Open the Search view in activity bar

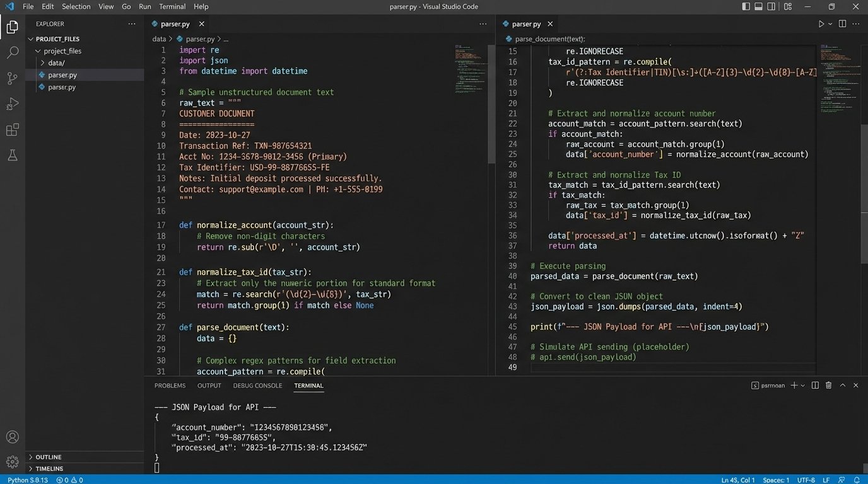click(x=12, y=52)
